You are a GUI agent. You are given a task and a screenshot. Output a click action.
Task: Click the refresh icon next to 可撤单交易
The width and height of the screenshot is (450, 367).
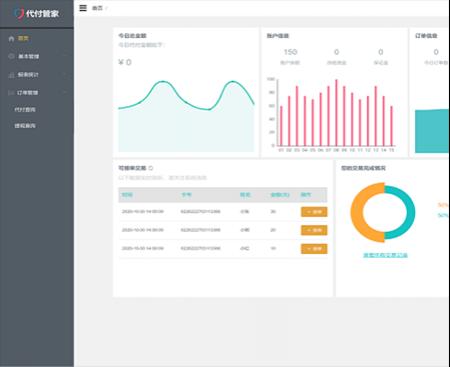click(x=151, y=168)
